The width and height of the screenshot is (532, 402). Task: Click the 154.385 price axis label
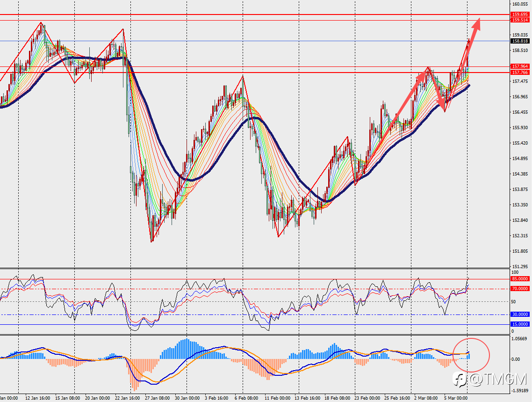(520, 174)
